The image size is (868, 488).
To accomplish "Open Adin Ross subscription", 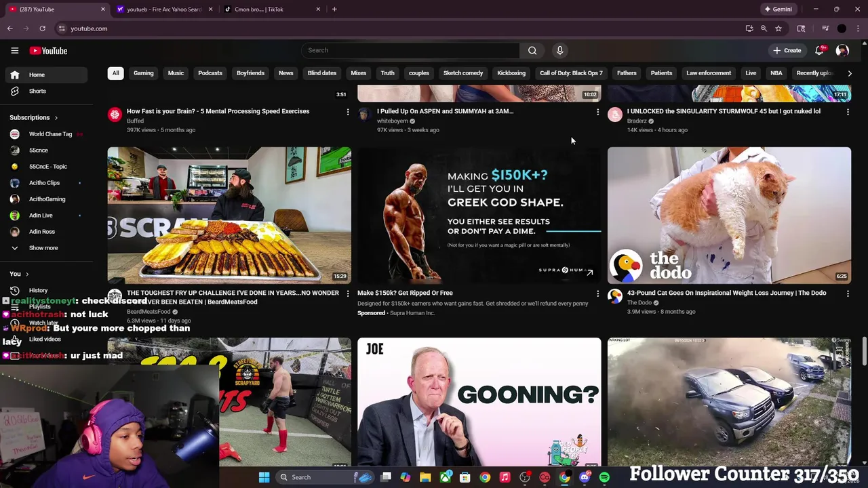I will click(x=46, y=232).
